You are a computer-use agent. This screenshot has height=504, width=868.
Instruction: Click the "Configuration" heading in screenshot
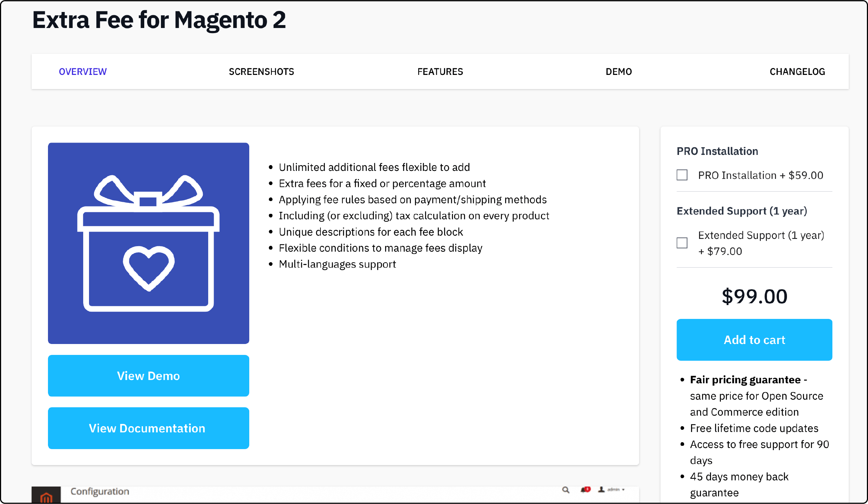[x=100, y=491]
